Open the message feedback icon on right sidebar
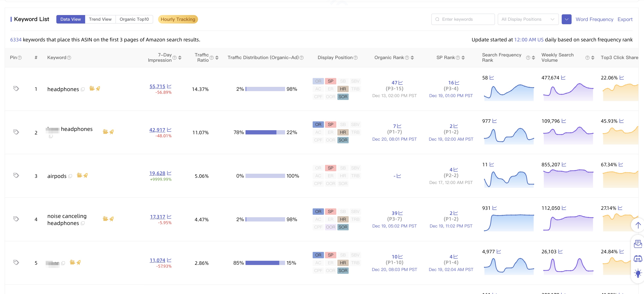Viewport: 644px width, 294px height. click(638, 244)
